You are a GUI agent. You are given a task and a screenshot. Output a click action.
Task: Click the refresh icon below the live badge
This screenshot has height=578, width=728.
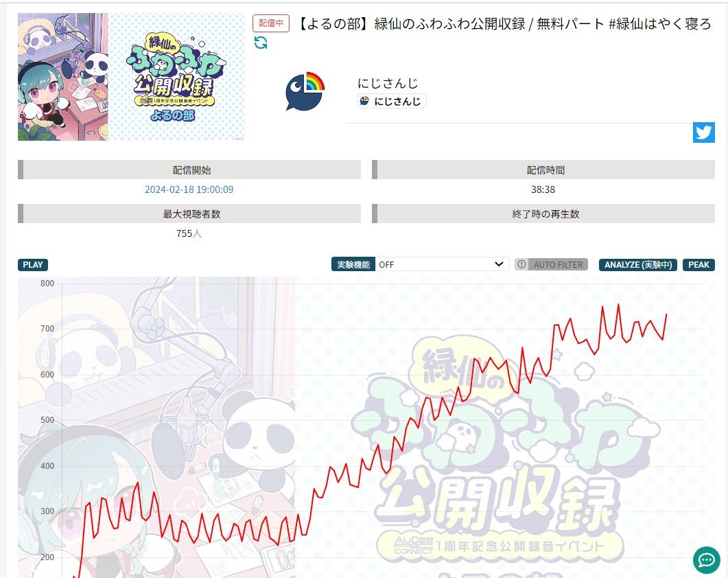261,43
